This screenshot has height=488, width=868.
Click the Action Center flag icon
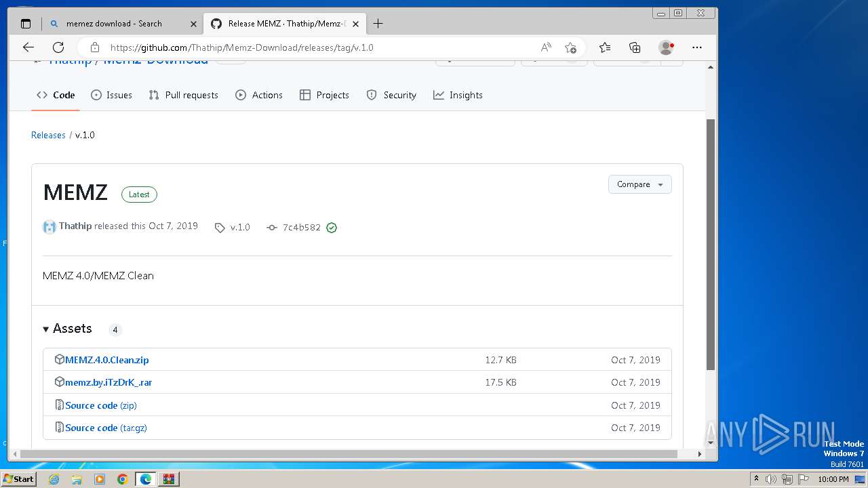click(x=804, y=479)
